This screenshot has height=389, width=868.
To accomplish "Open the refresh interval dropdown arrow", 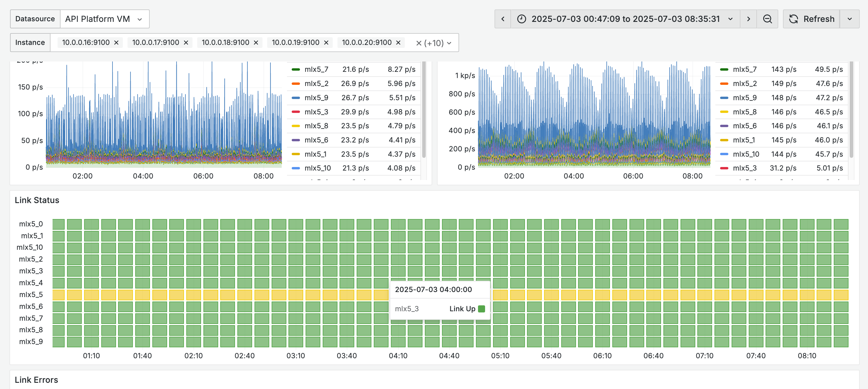I will click(849, 19).
